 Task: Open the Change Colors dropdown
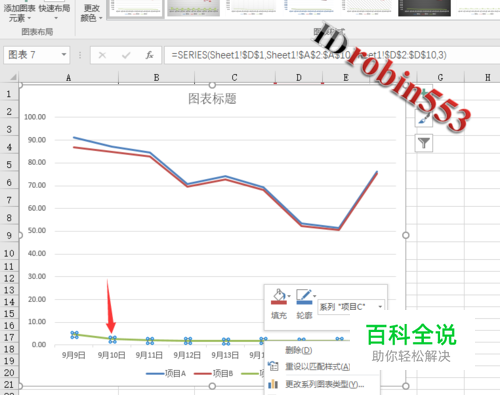pos(91,13)
